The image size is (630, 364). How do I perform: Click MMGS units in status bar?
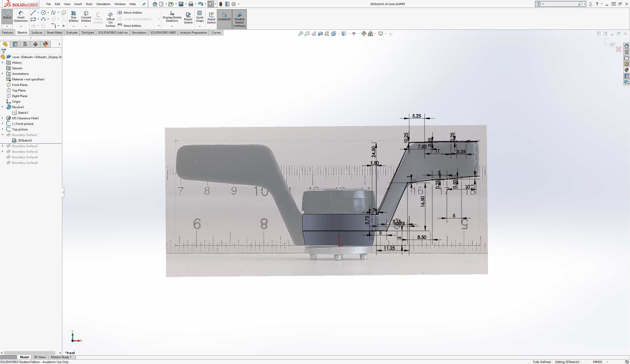[598, 362]
